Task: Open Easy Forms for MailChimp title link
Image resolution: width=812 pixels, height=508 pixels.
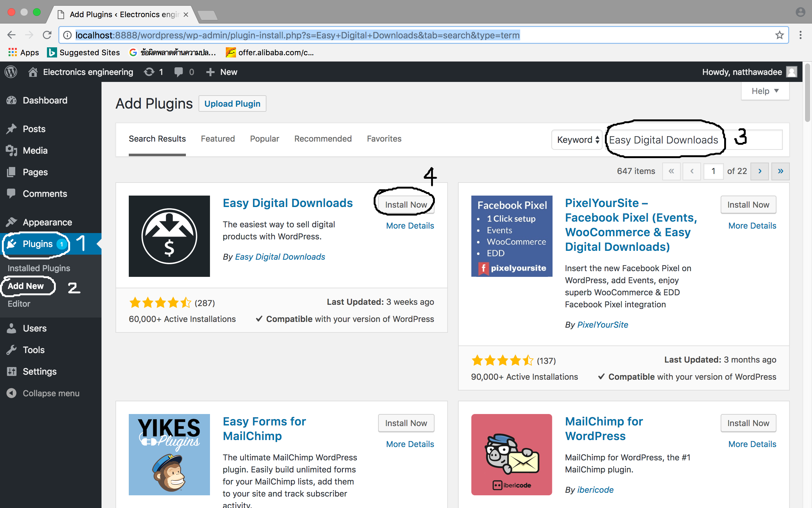Action: click(x=265, y=429)
